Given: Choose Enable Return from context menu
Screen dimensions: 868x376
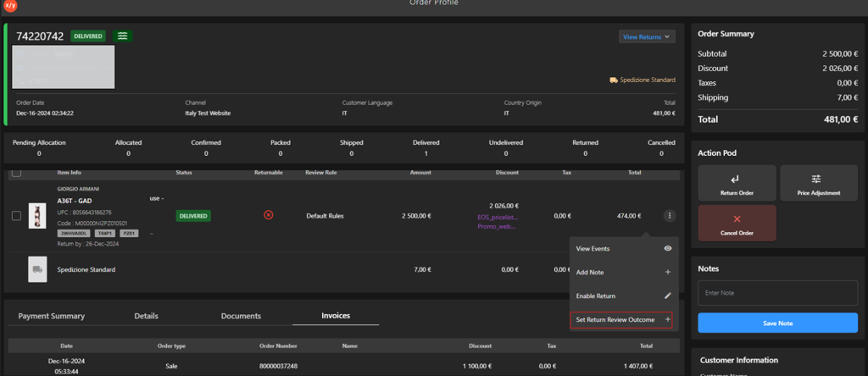Looking at the screenshot, I should [624, 296].
